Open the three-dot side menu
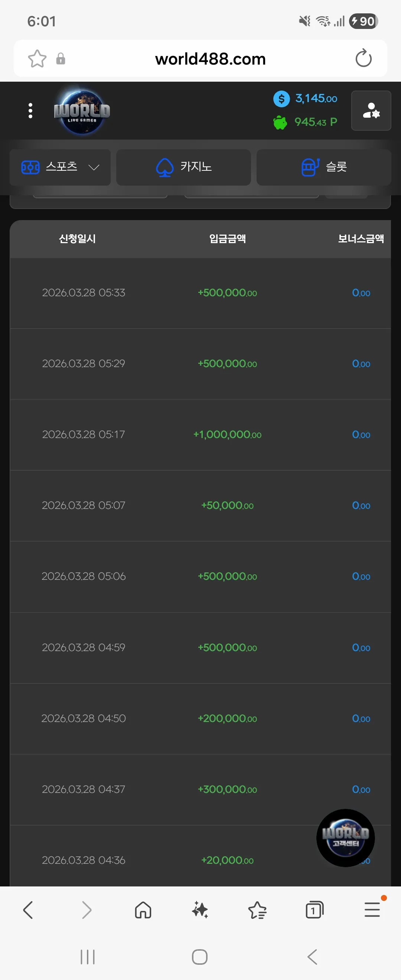The image size is (401, 980). coord(30,111)
